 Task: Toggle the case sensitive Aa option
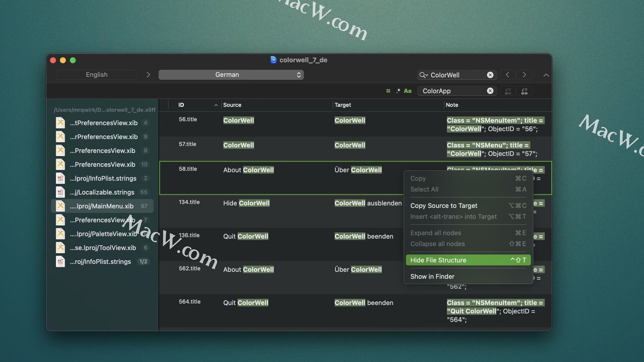[x=408, y=91]
